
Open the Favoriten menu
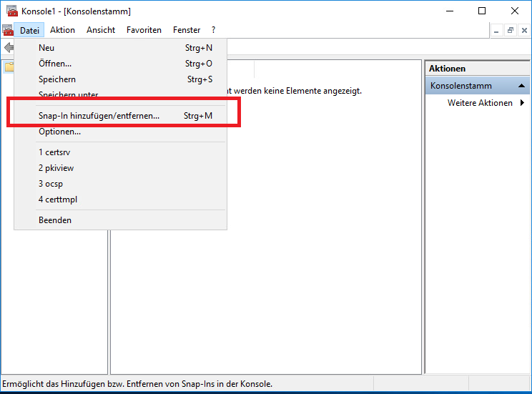pos(144,30)
